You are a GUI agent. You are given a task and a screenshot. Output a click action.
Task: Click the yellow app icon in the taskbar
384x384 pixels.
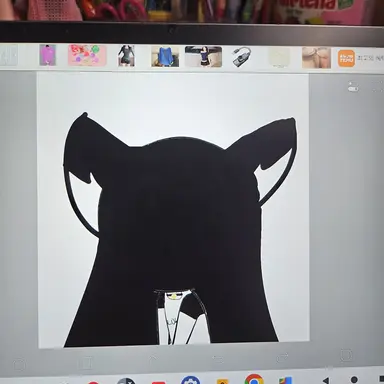(x=222, y=381)
